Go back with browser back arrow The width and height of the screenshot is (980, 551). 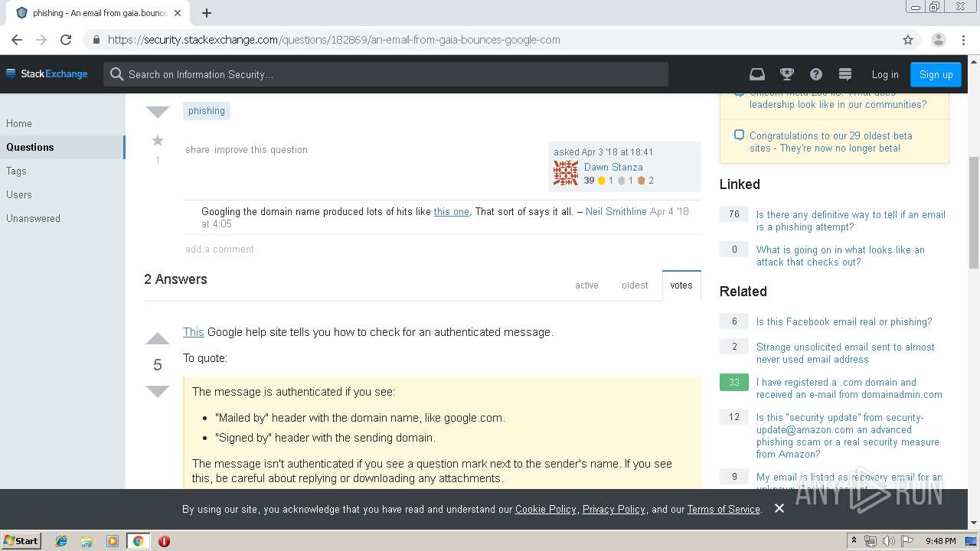[17, 40]
